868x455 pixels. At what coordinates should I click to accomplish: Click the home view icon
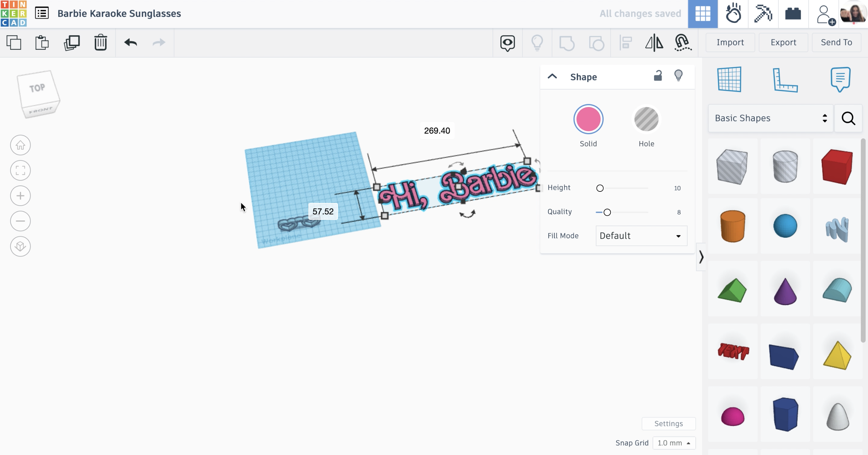(x=20, y=145)
